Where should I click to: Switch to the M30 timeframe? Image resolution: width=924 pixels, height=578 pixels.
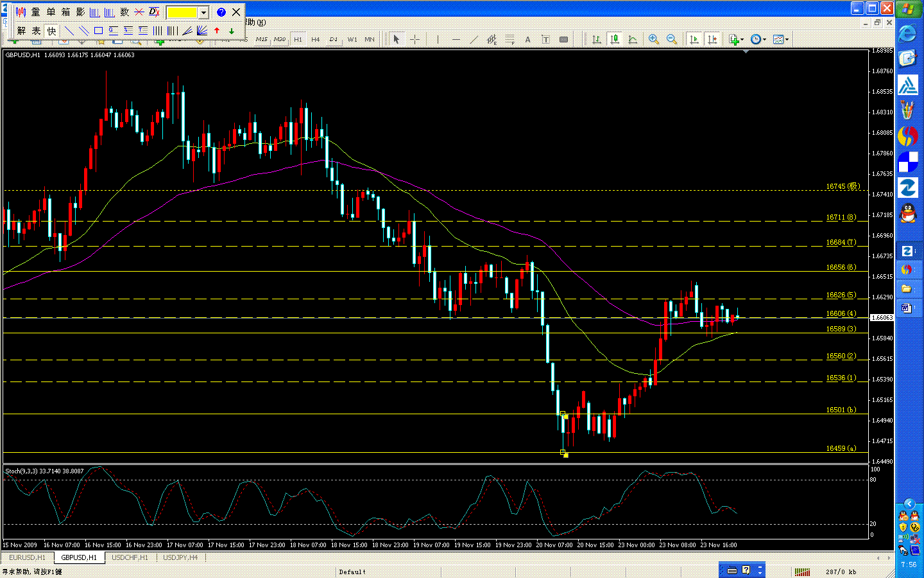[x=279, y=40]
